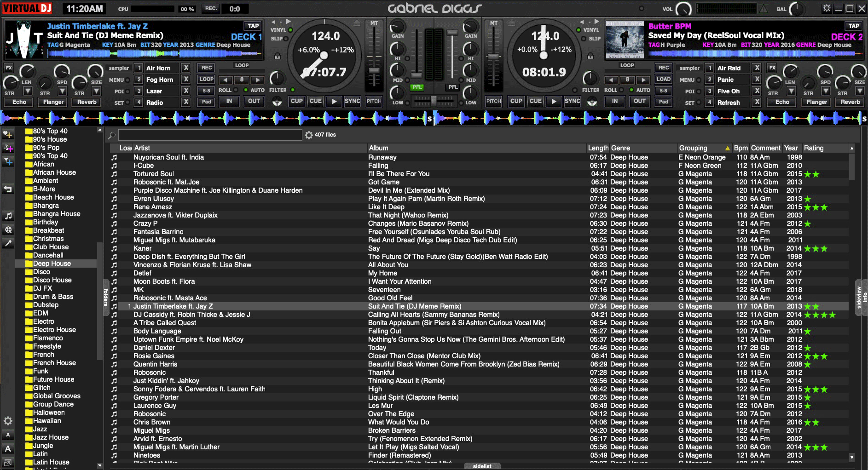Open the Deck 2 sampler dropdown
The image size is (868, 470).
coord(689,68)
